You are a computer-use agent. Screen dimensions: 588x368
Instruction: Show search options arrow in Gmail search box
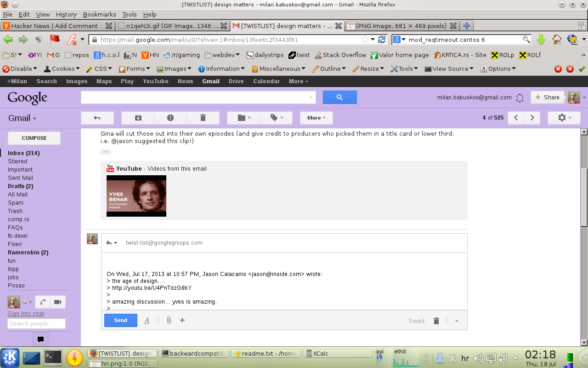coord(311,98)
